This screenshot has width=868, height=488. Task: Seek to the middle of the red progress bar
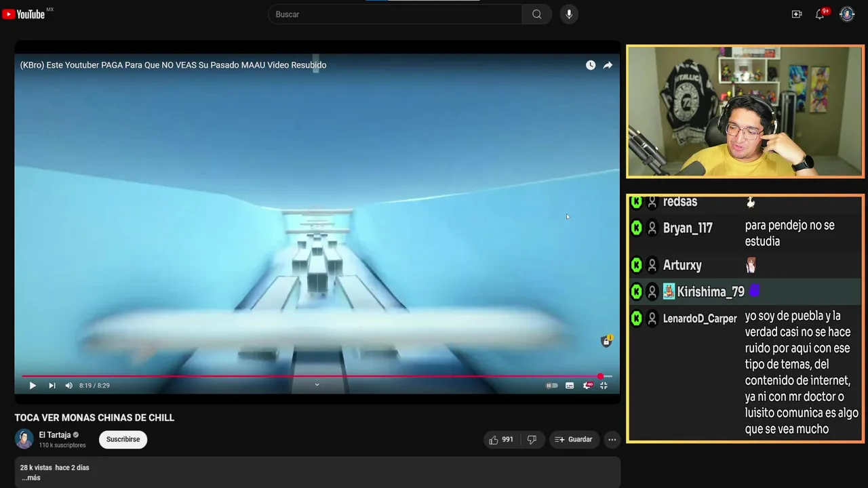click(x=311, y=376)
